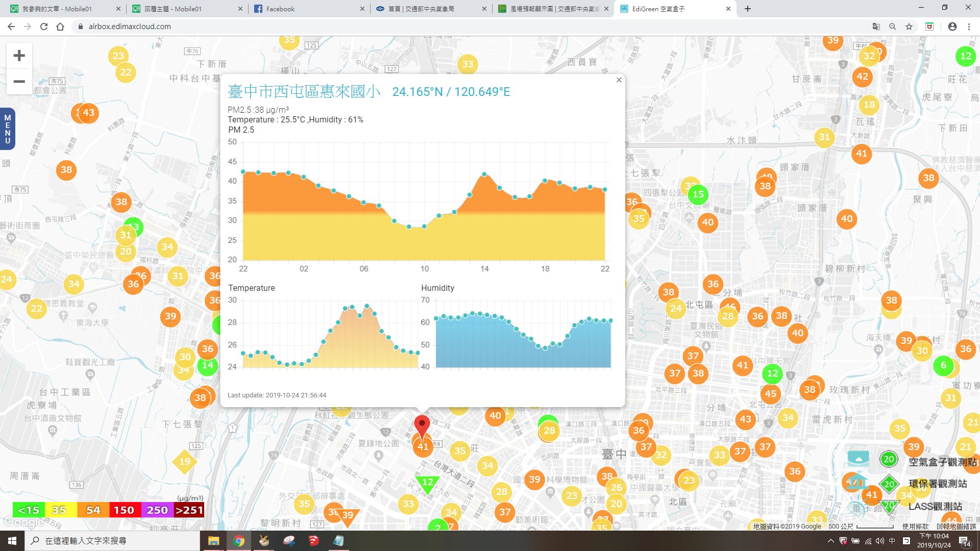Click the green marker 14 on map

coord(207,365)
